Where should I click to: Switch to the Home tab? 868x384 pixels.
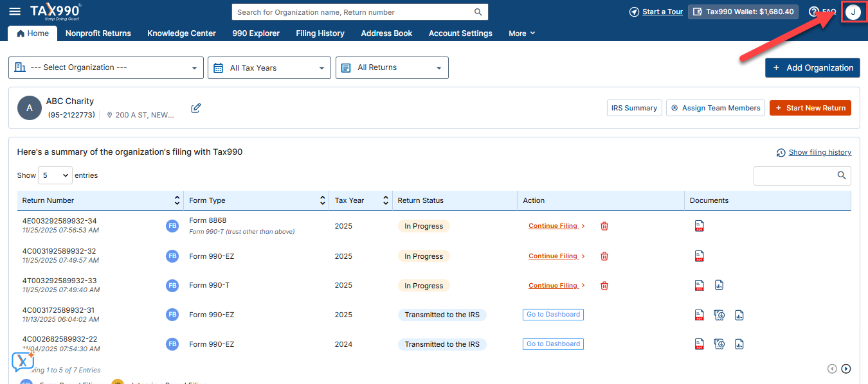click(33, 33)
